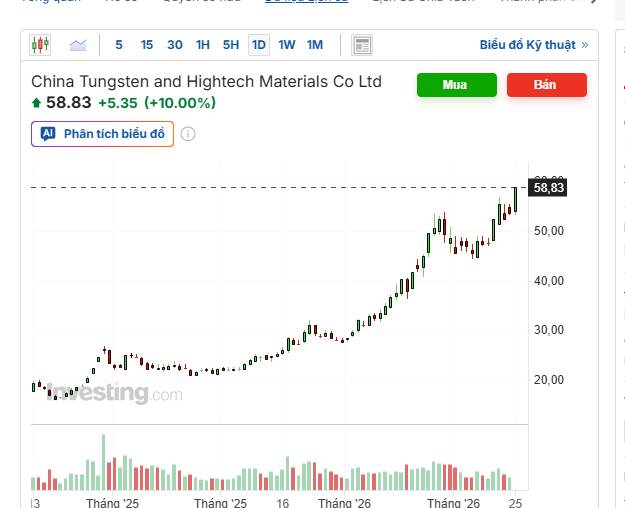
Task: Click the 58,83 current price label
Action: [x=548, y=187]
